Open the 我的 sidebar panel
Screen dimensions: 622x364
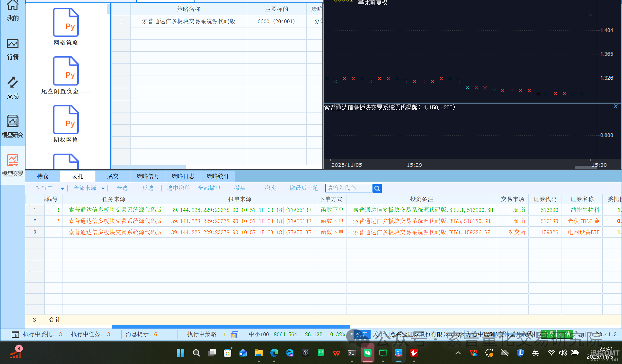pyautogui.click(x=12, y=11)
